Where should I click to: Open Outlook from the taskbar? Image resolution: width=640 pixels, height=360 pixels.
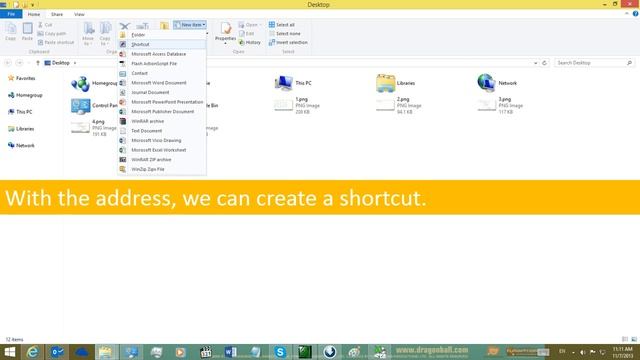[57, 352]
